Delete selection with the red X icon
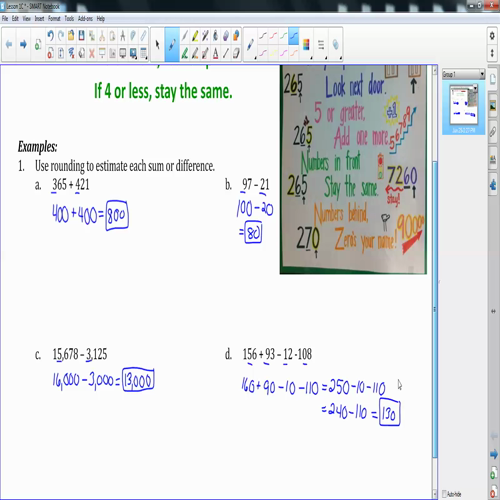 click(x=92, y=53)
